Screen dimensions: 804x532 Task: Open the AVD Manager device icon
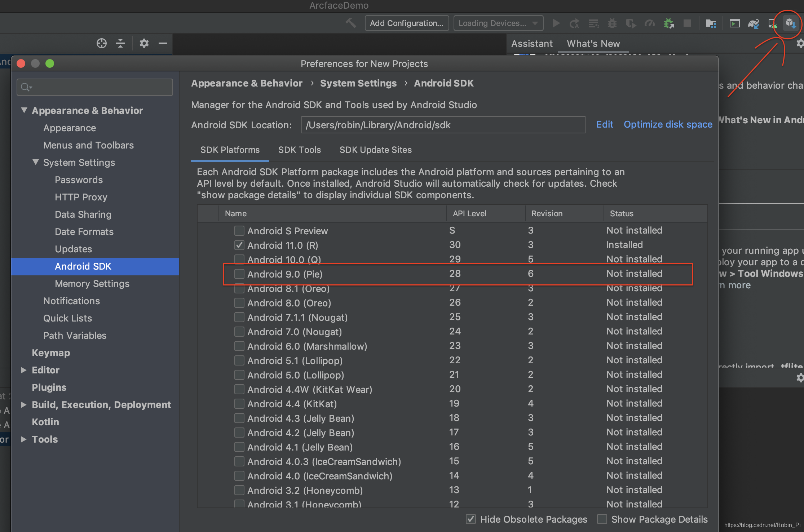pyautogui.click(x=772, y=23)
